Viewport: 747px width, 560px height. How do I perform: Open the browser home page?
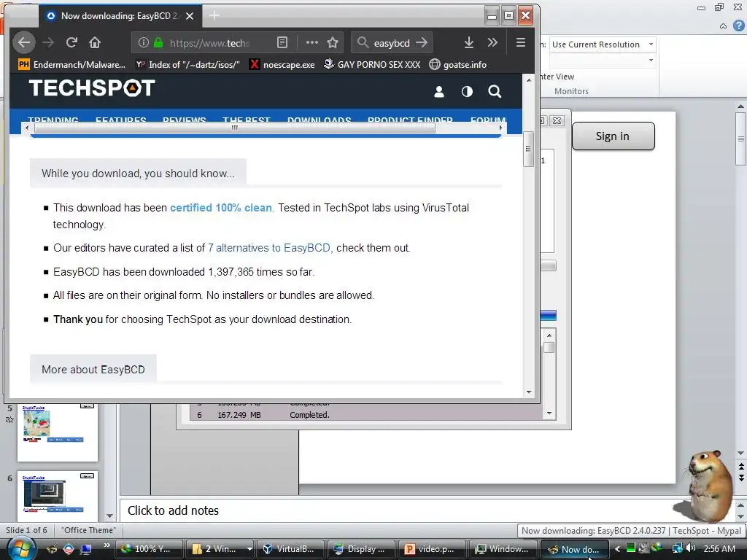[x=95, y=43]
